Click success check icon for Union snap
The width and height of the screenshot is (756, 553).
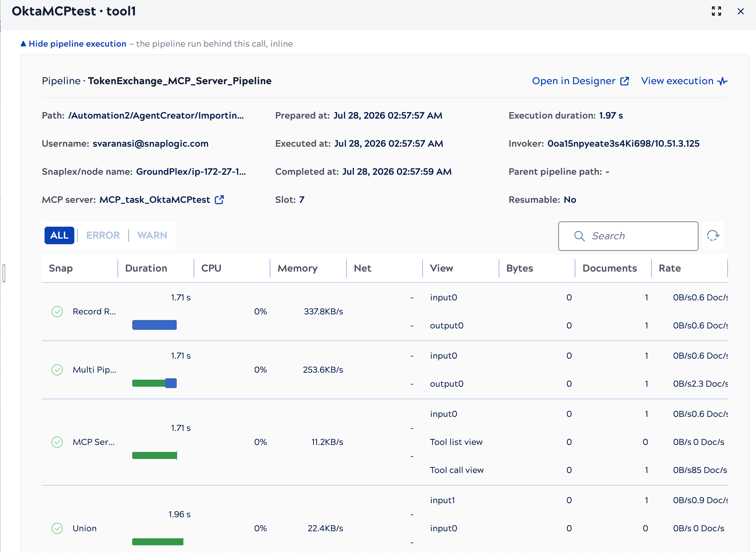pyautogui.click(x=57, y=528)
